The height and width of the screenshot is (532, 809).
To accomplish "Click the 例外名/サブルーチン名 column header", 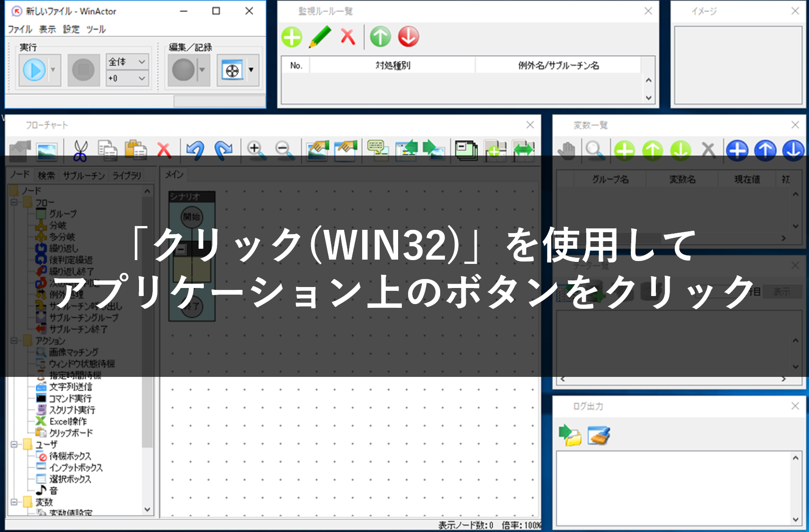I will (558, 65).
